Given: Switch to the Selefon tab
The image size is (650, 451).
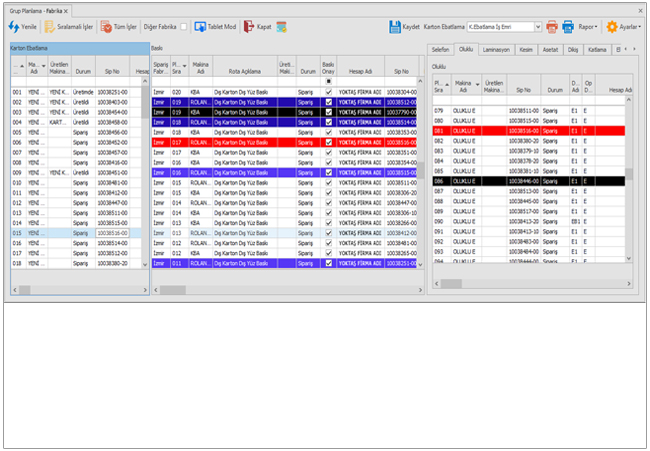Looking at the screenshot, I should coord(440,48).
